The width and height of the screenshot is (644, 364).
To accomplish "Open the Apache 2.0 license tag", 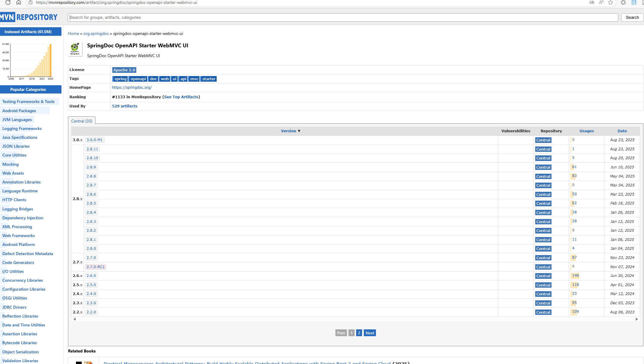I will 124,70.
